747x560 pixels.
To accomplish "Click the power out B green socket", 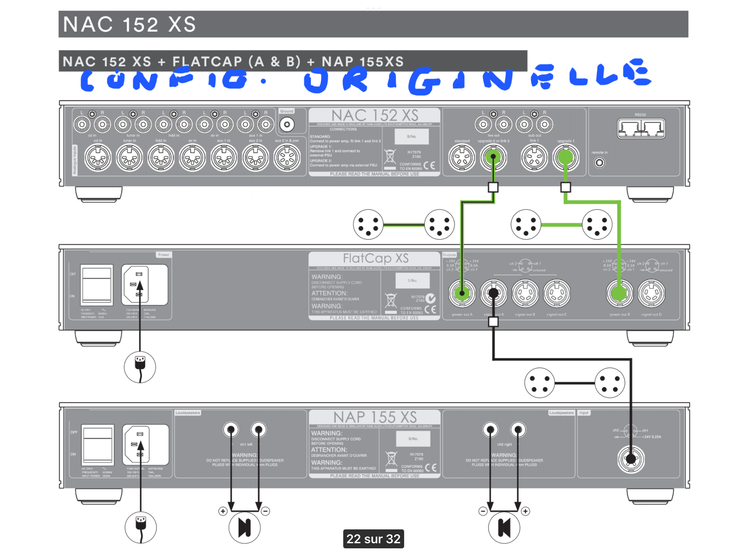I will [619, 293].
